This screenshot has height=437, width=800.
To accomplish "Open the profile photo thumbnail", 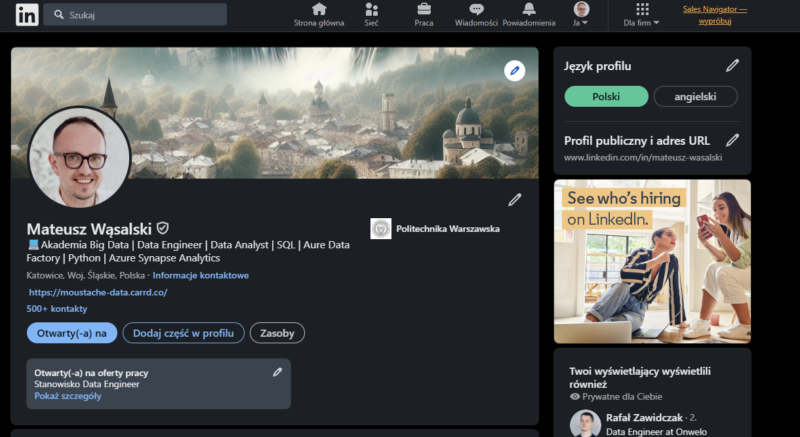I will [79, 157].
